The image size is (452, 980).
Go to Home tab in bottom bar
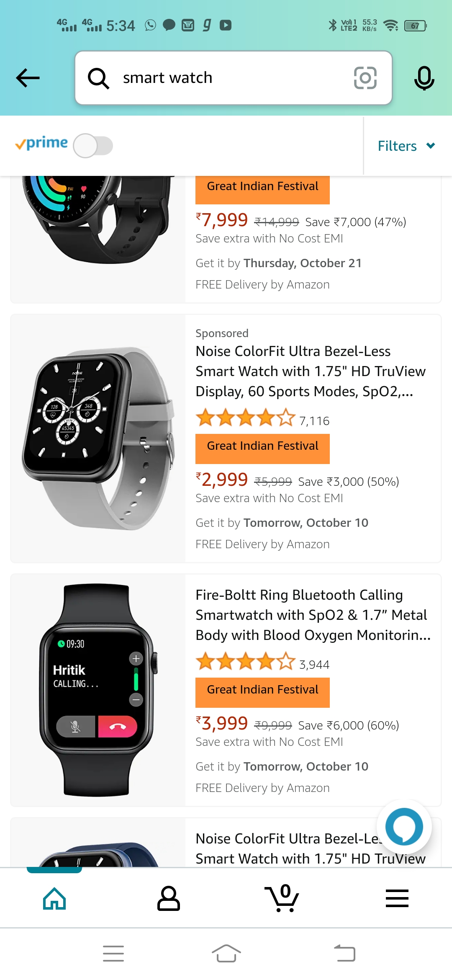[54, 898]
